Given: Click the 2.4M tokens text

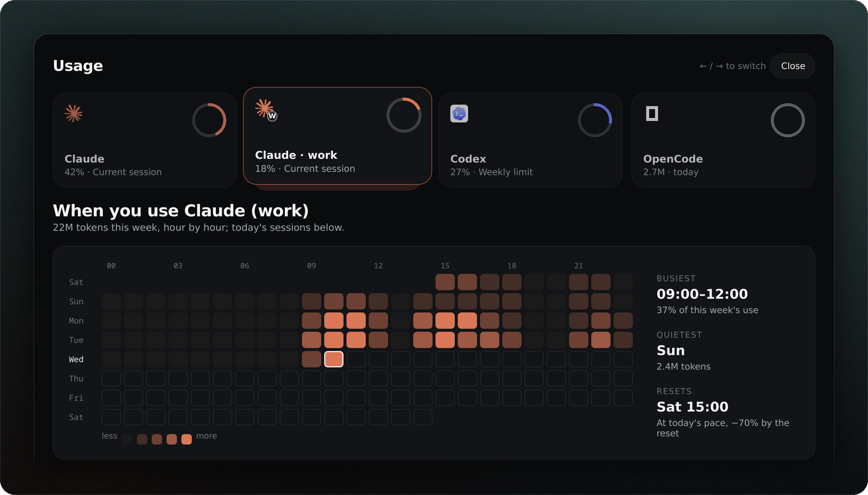Looking at the screenshot, I should (683, 367).
